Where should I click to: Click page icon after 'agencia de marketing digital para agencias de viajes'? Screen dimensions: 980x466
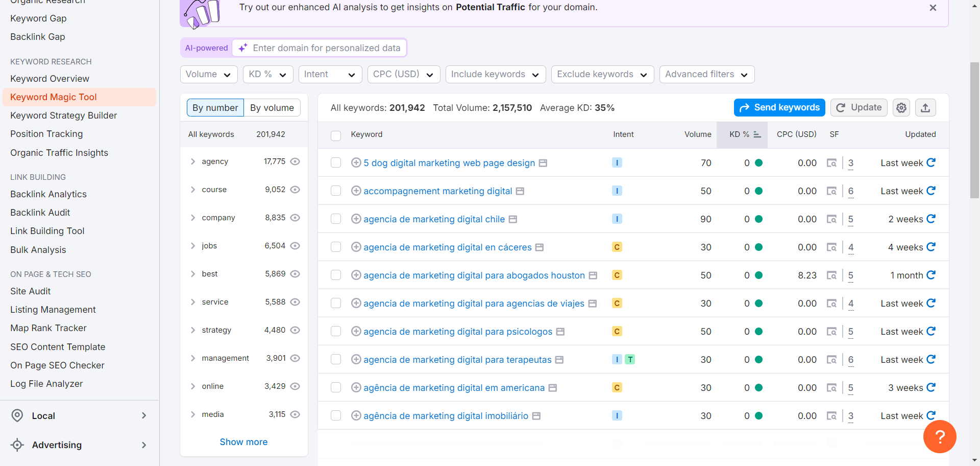pyautogui.click(x=593, y=304)
